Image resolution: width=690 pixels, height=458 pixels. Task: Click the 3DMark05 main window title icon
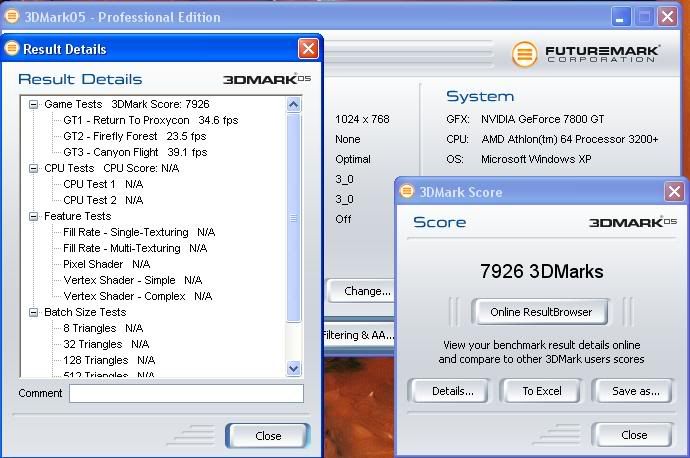(12, 16)
